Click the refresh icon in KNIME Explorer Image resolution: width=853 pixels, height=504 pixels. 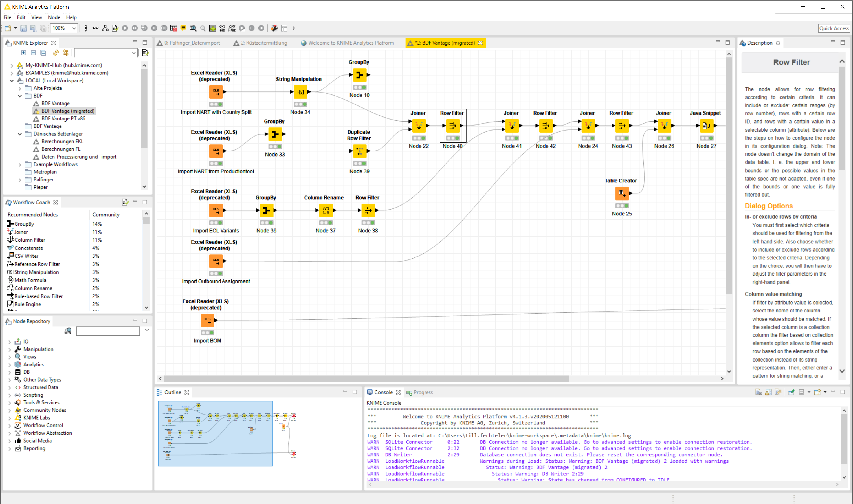tap(56, 53)
